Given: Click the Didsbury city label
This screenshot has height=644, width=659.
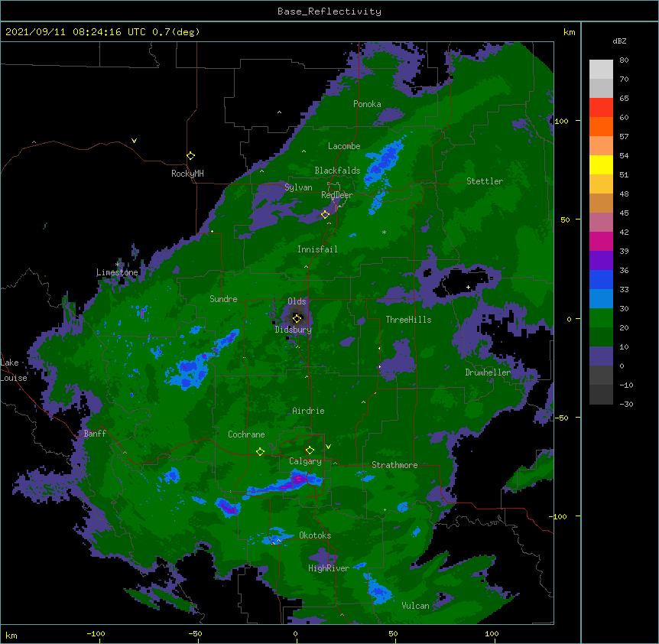Looking at the screenshot, I should pyautogui.click(x=293, y=330).
